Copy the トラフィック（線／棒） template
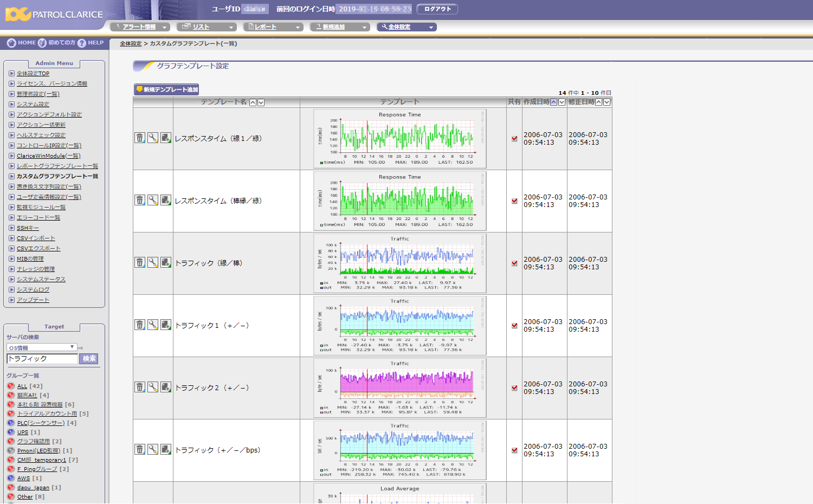The width and height of the screenshot is (813, 504). 166,262
